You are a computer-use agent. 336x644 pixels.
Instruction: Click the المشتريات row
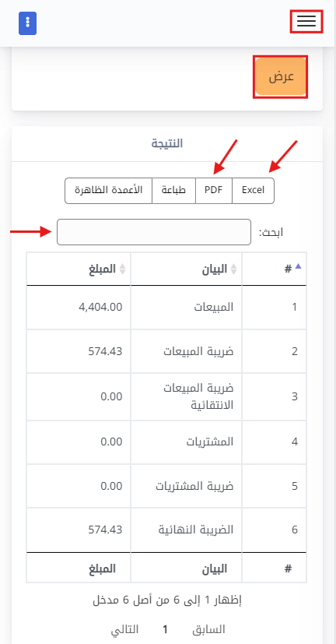166,442
